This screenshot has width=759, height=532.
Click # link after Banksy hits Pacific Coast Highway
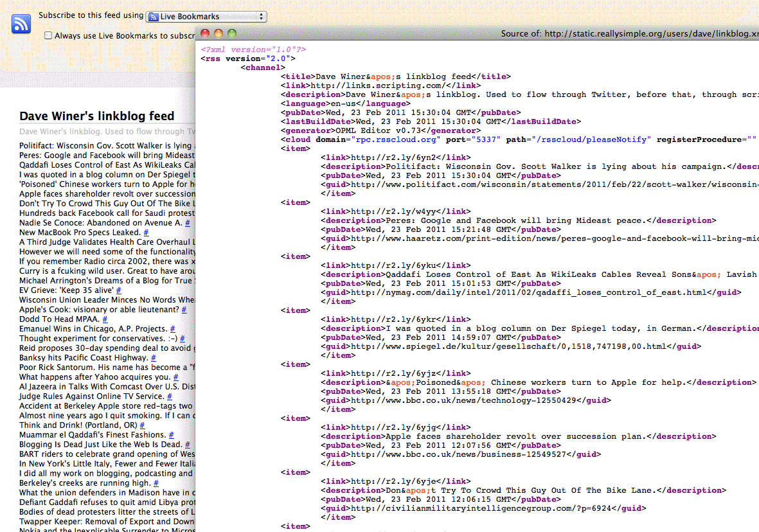tap(154, 358)
